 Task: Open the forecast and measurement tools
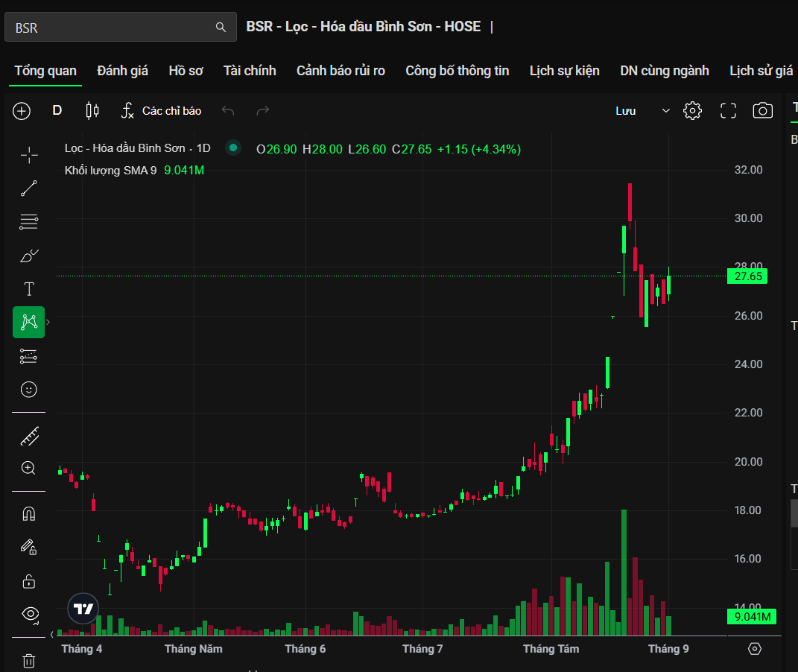(29, 356)
